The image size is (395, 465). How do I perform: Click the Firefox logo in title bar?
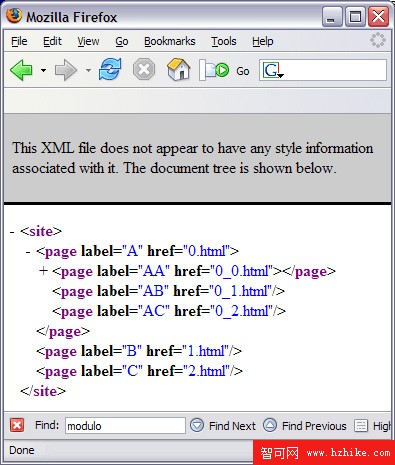pyautogui.click(x=14, y=16)
